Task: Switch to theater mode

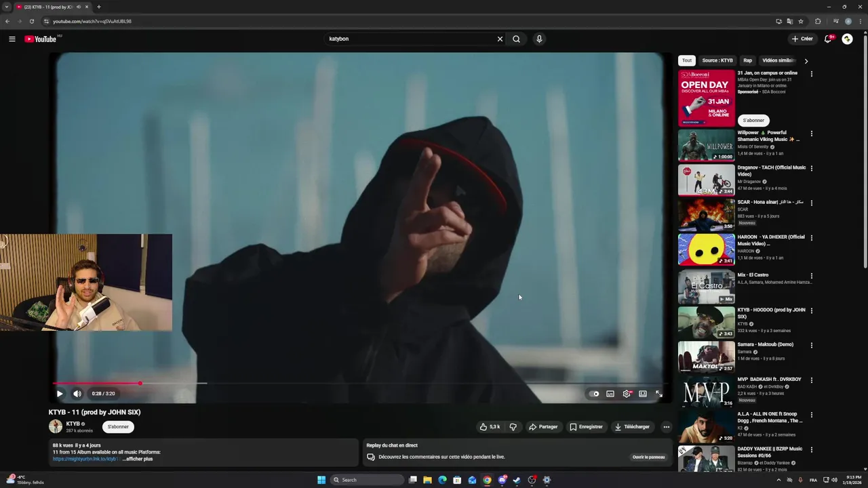Action: [x=643, y=393]
